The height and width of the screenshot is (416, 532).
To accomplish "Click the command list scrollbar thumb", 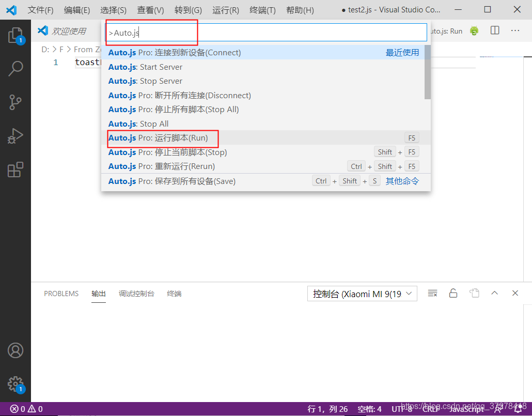I will click(428, 72).
